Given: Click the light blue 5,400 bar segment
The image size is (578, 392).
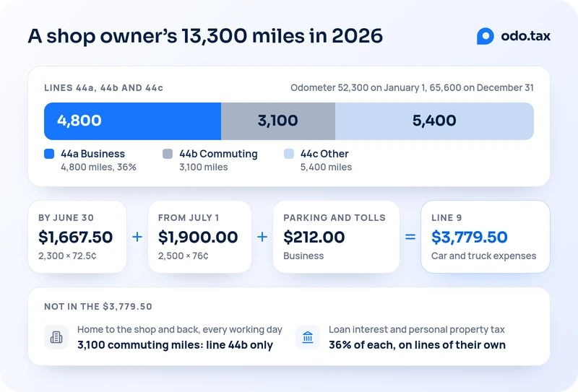Looking at the screenshot, I should click(x=434, y=121).
